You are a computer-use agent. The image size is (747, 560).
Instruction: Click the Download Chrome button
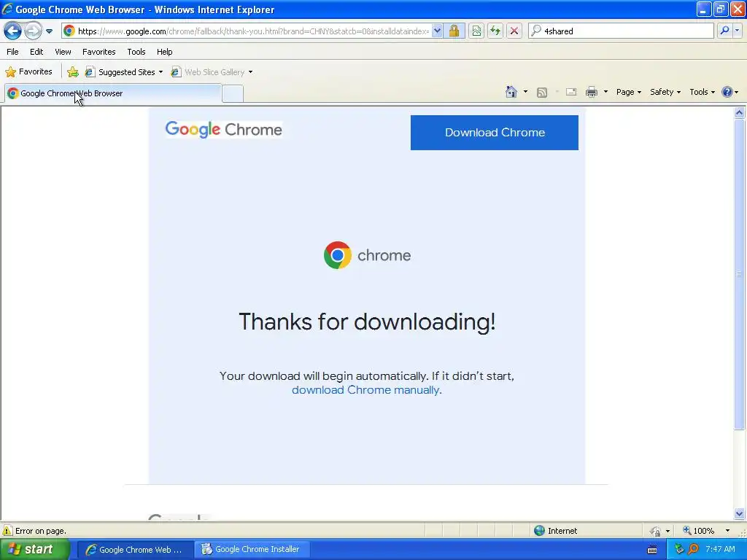495,133
